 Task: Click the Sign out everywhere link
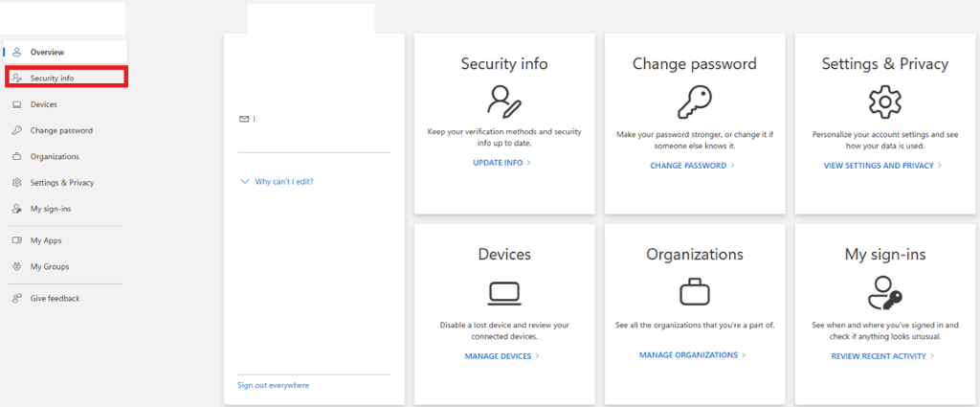tap(273, 386)
